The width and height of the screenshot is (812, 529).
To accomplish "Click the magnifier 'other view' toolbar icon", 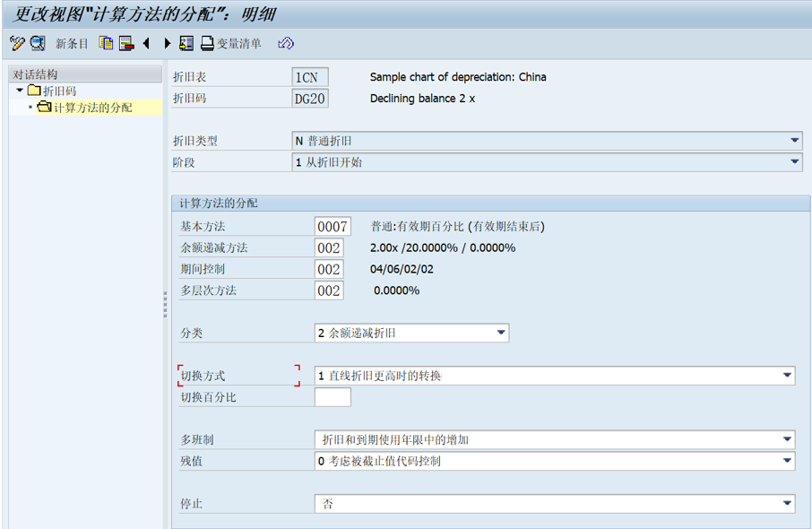I will tap(38, 43).
